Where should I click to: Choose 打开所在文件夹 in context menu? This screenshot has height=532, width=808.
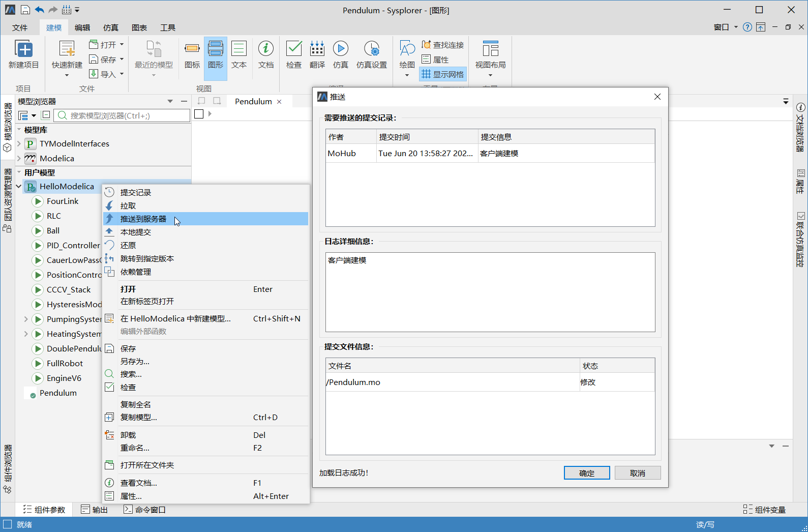click(206, 465)
